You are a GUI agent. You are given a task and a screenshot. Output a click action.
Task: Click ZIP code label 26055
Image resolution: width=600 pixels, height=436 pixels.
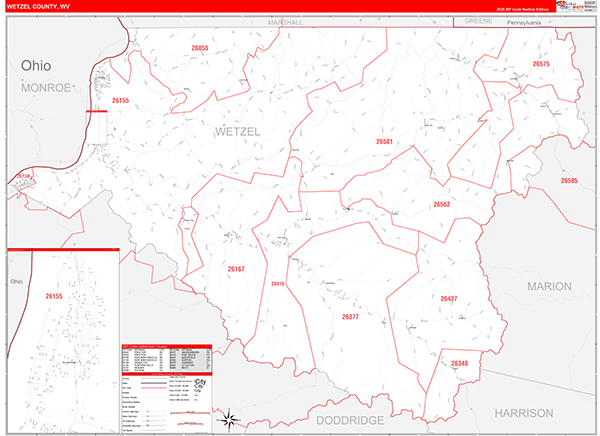(x=200, y=48)
